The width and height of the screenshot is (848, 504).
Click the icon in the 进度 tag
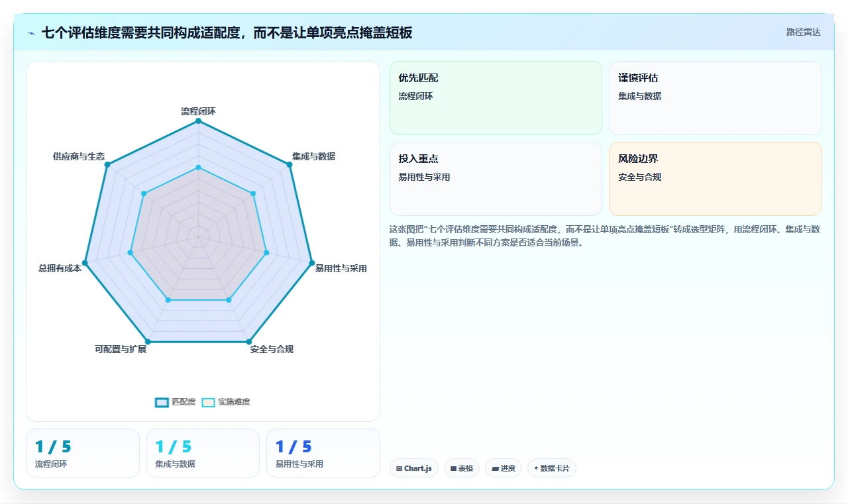point(495,468)
